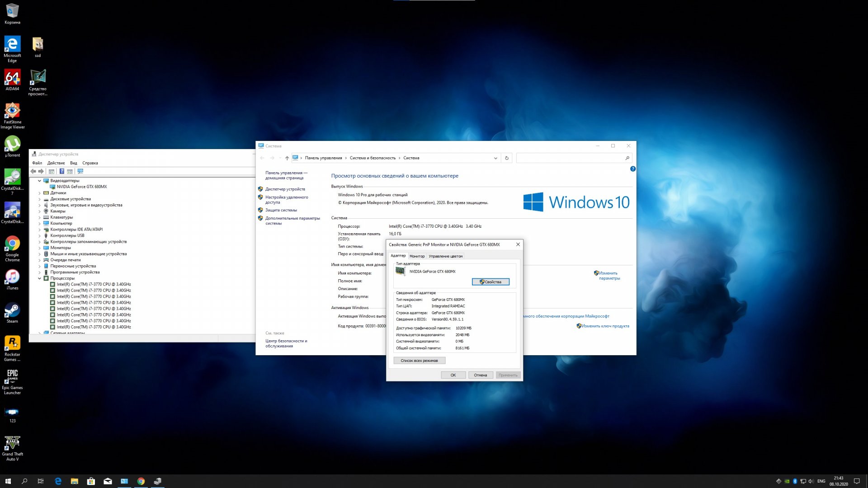This screenshot has height=488, width=868.
Task: Select the iTunes desktop icon
Action: click(x=12, y=280)
